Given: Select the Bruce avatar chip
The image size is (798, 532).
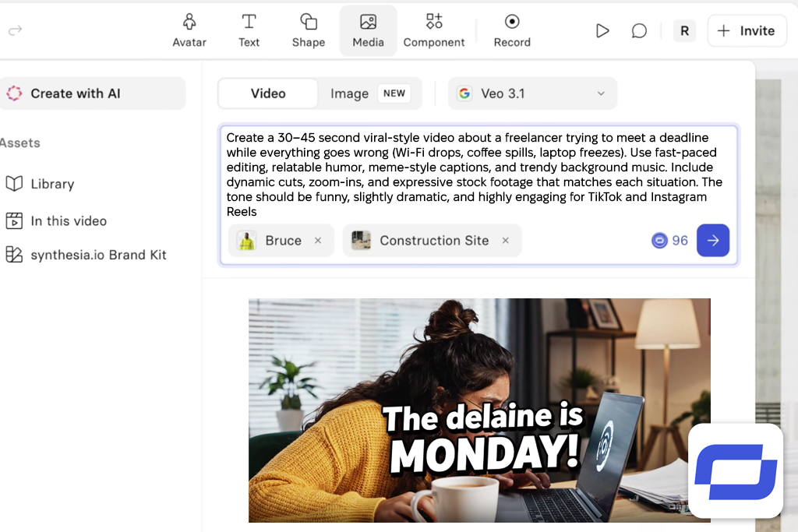Looking at the screenshot, I should pyautogui.click(x=281, y=241).
